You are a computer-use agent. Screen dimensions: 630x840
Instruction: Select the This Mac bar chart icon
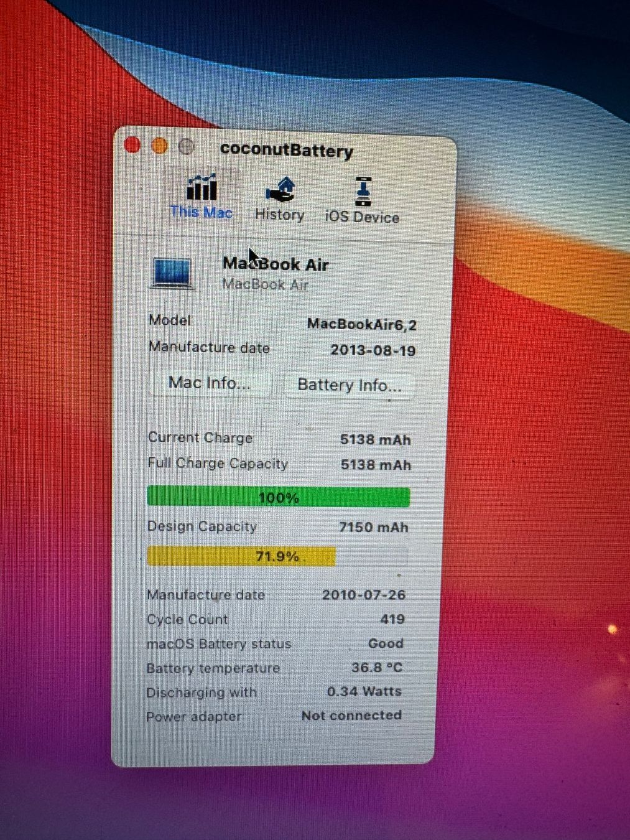point(202,187)
